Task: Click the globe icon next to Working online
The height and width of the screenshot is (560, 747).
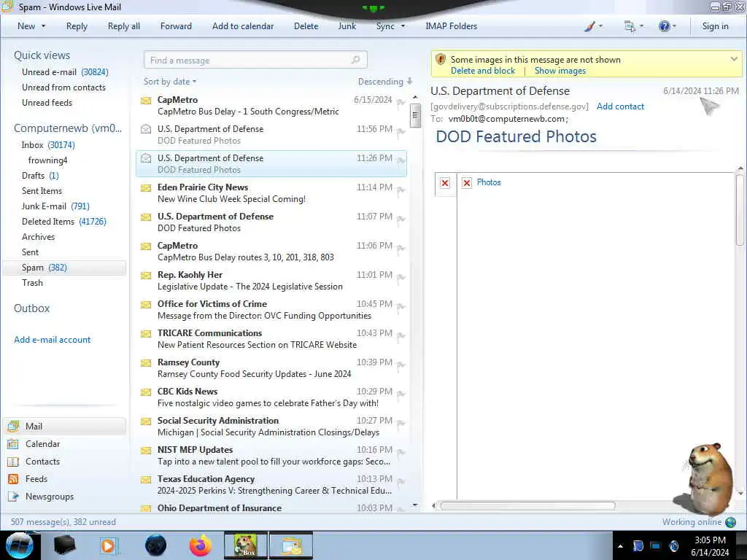Action: (730, 522)
